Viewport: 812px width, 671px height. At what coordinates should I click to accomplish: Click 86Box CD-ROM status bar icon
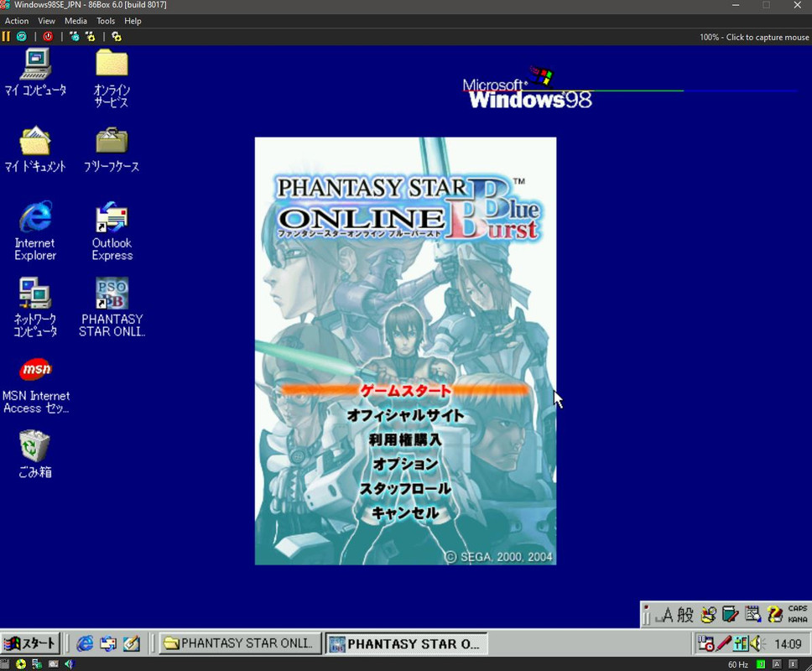pos(21,664)
